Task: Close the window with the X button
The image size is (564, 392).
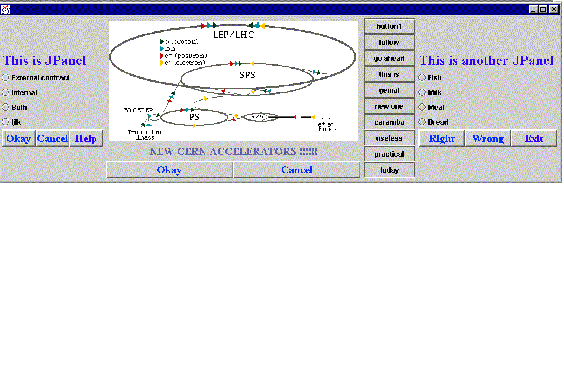Action: point(554,9)
